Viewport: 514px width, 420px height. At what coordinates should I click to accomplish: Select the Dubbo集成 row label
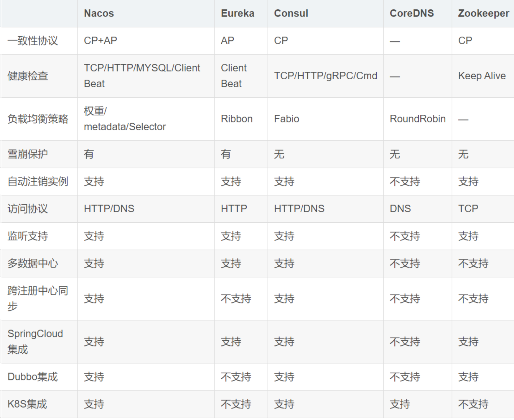pos(33,377)
